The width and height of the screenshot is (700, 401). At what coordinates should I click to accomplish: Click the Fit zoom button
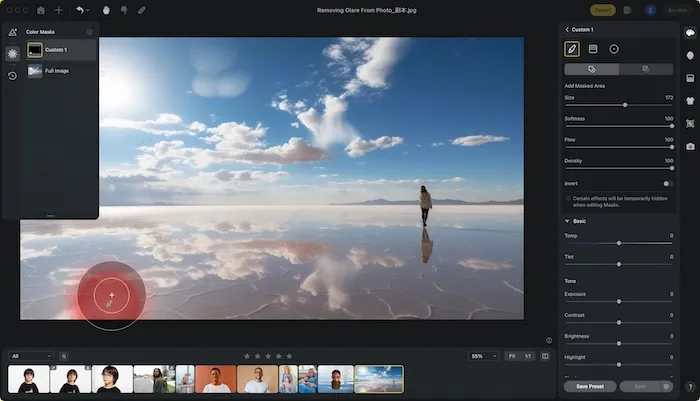[x=512, y=356]
